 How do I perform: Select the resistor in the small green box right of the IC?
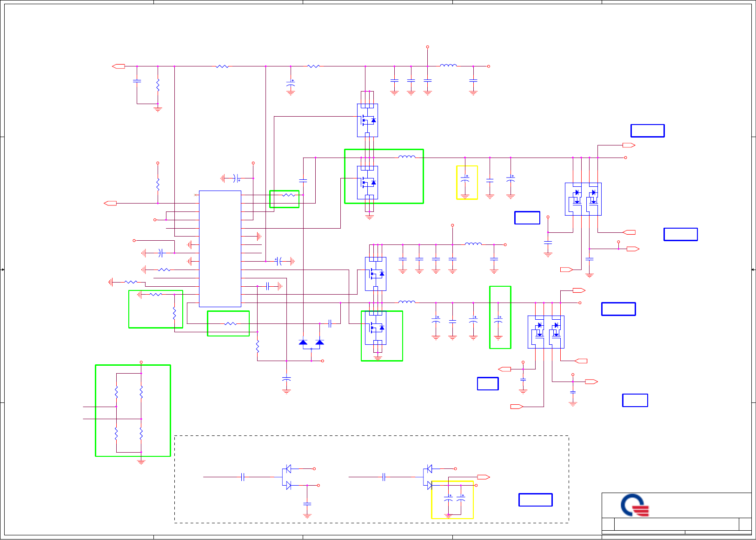click(289, 195)
